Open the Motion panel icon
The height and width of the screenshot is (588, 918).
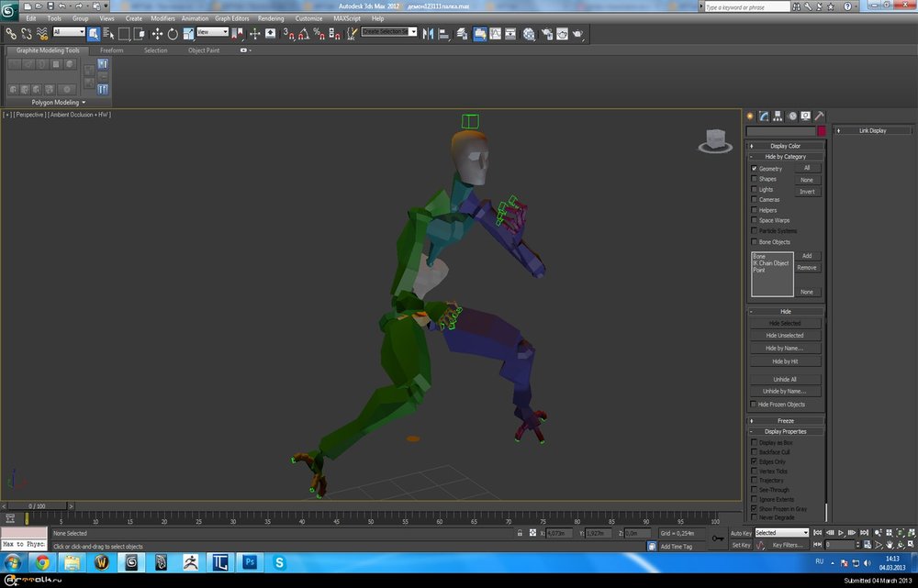tap(791, 116)
